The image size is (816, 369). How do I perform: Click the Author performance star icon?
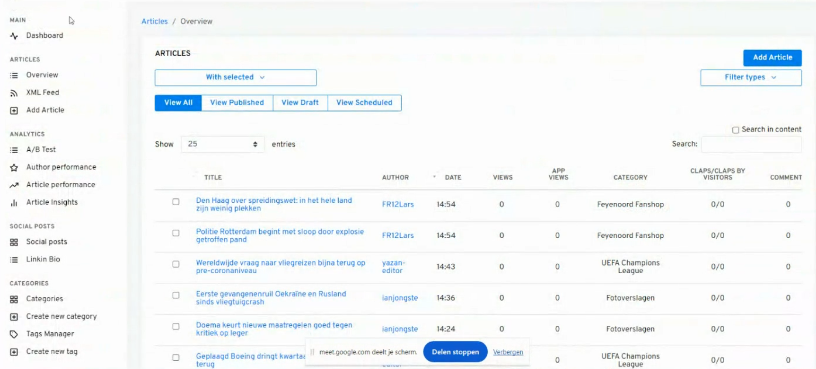coord(14,168)
